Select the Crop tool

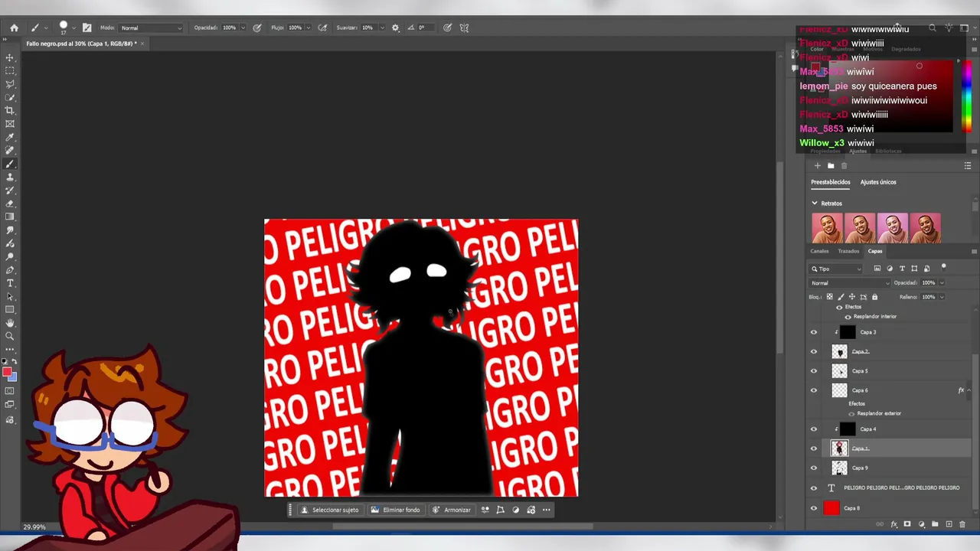coord(10,111)
